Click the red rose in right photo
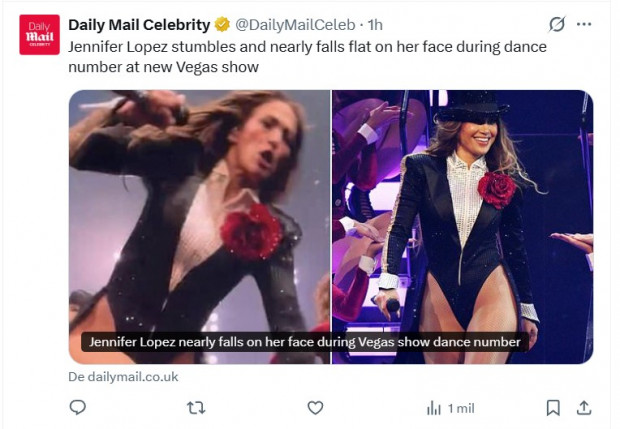 (x=496, y=187)
